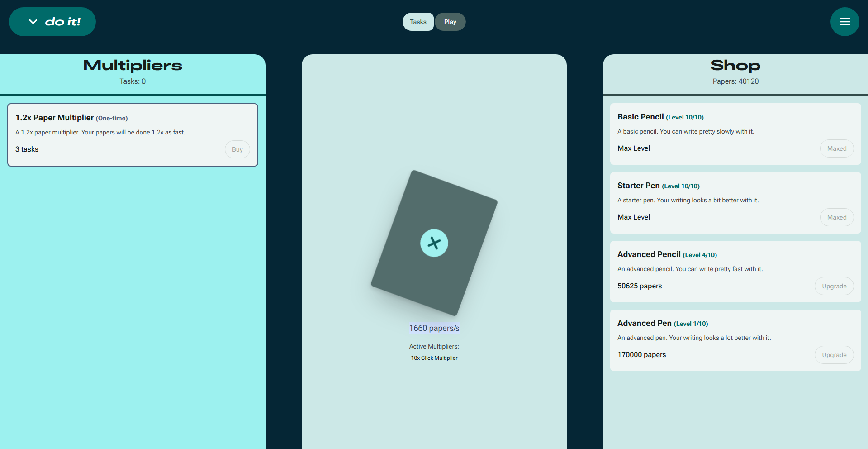Select the 1.2x Paper Multiplier card title
The height and width of the screenshot is (449, 868).
[x=54, y=118]
